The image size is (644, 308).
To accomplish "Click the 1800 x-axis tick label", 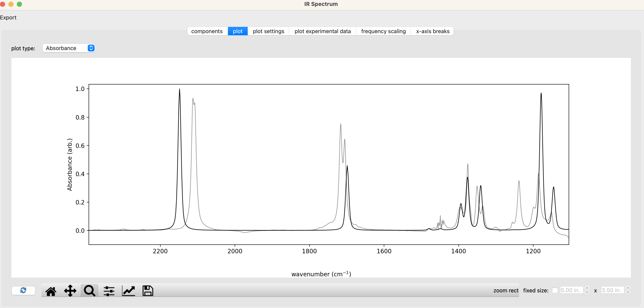I will tap(309, 251).
